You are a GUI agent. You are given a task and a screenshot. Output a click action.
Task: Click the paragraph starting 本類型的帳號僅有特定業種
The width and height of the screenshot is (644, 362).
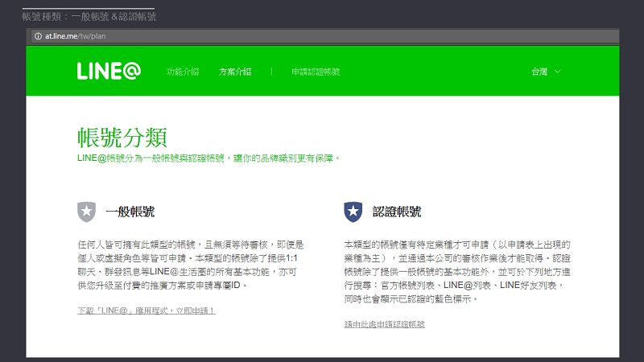click(x=457, y=272)
